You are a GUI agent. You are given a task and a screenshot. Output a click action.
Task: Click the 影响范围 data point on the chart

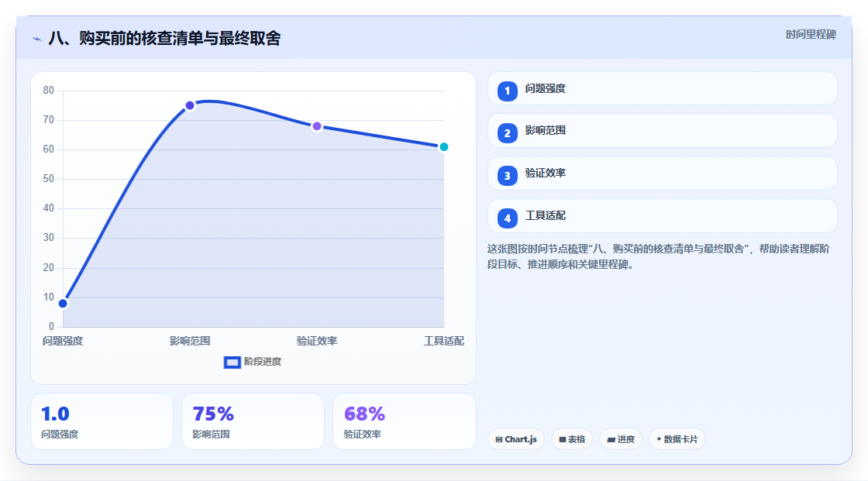(190, 105)
